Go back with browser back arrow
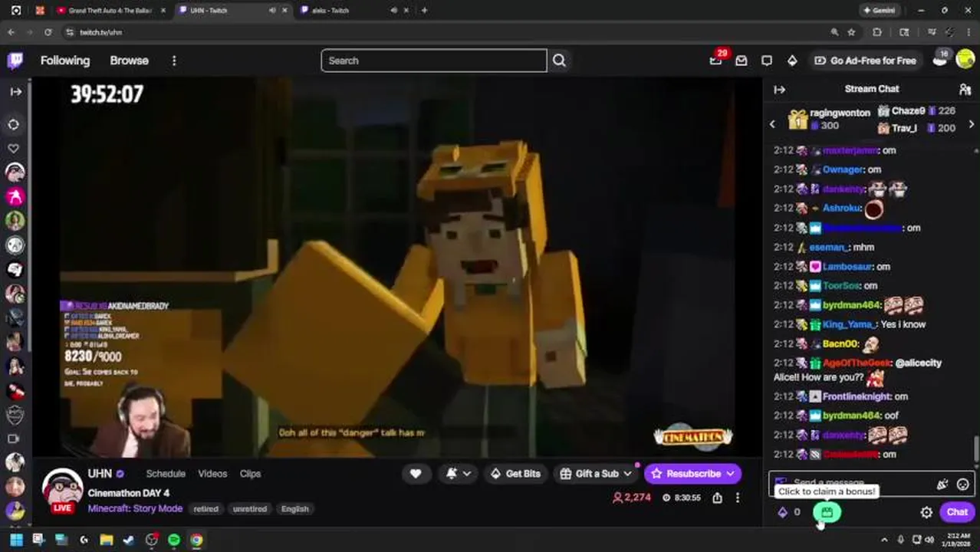980x552 pixels. [11, 32]
